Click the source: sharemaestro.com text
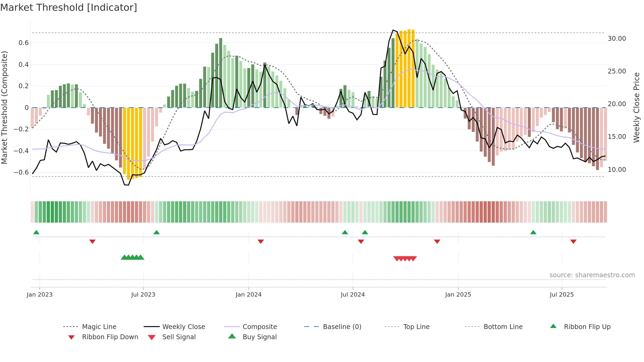This screenshot has width=644, height=362. tap(592, 275)
